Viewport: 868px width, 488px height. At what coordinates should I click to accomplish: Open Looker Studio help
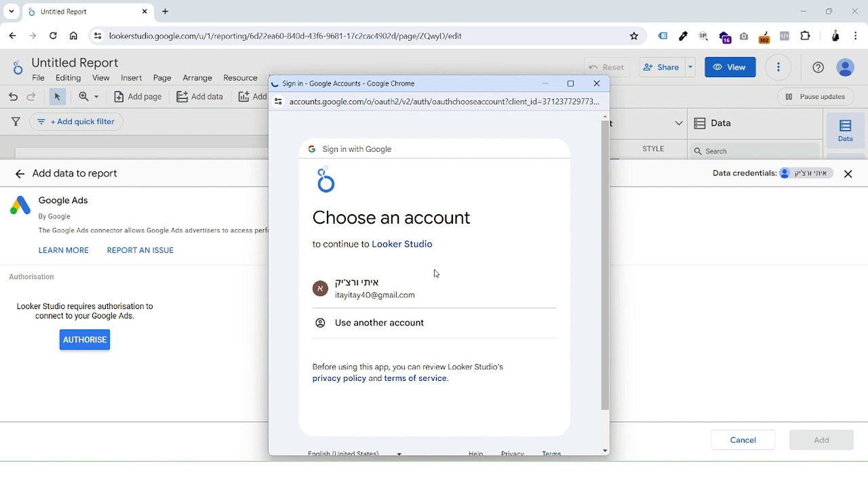[x=818, y=67]
